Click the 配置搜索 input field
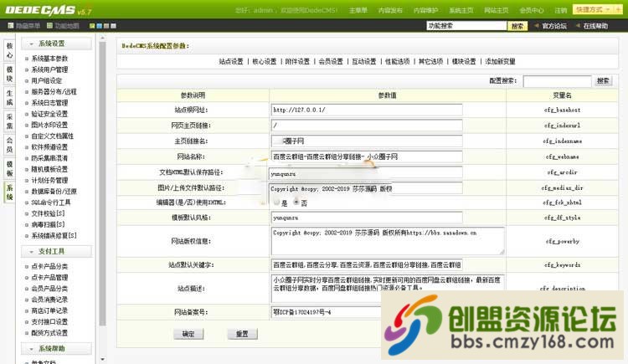 pyautogui.click(x=557, y=81)
